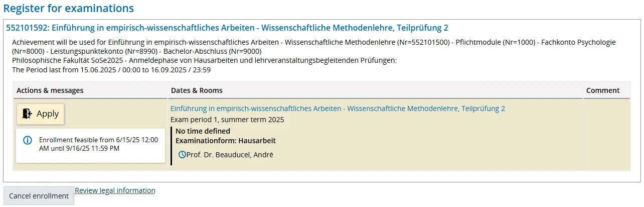The height and width of the screenshot is (207, 644).
Task: Click the 'Register for examinations' page heading
Action: (69, 9)
